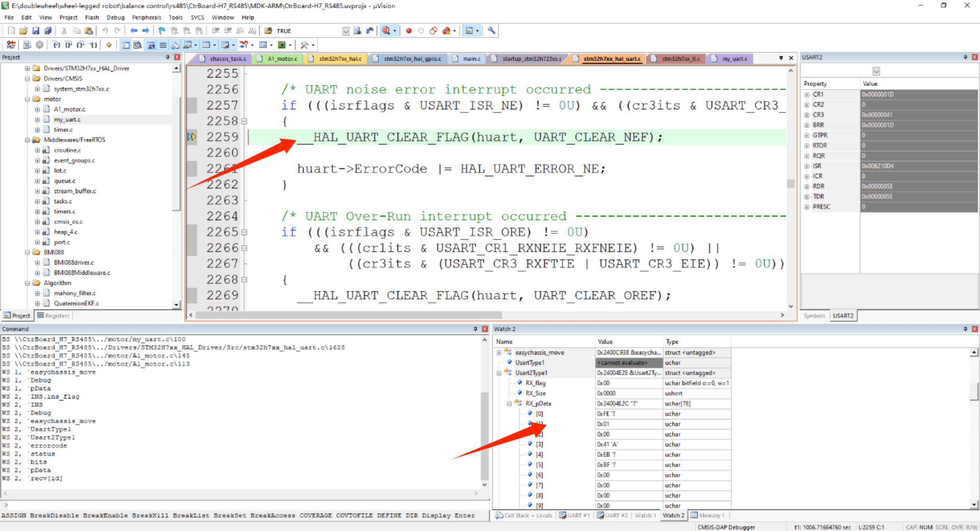Step one line into function

pyautogui.click(x=57, y=45)
